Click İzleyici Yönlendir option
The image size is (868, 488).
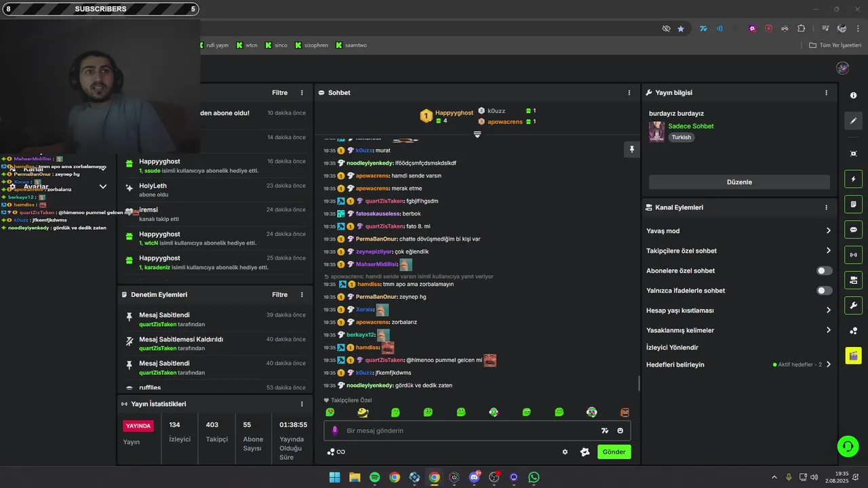click(672, 348)
